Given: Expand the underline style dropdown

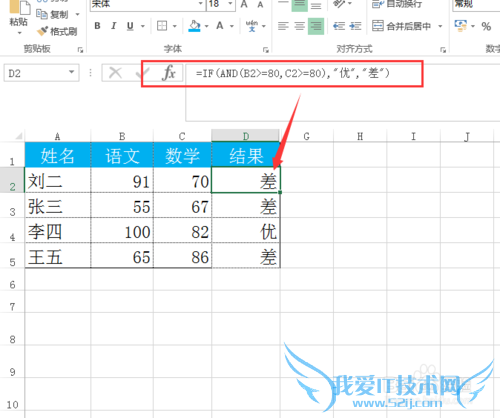Looking at the screenshot, I should pos(143,26).
